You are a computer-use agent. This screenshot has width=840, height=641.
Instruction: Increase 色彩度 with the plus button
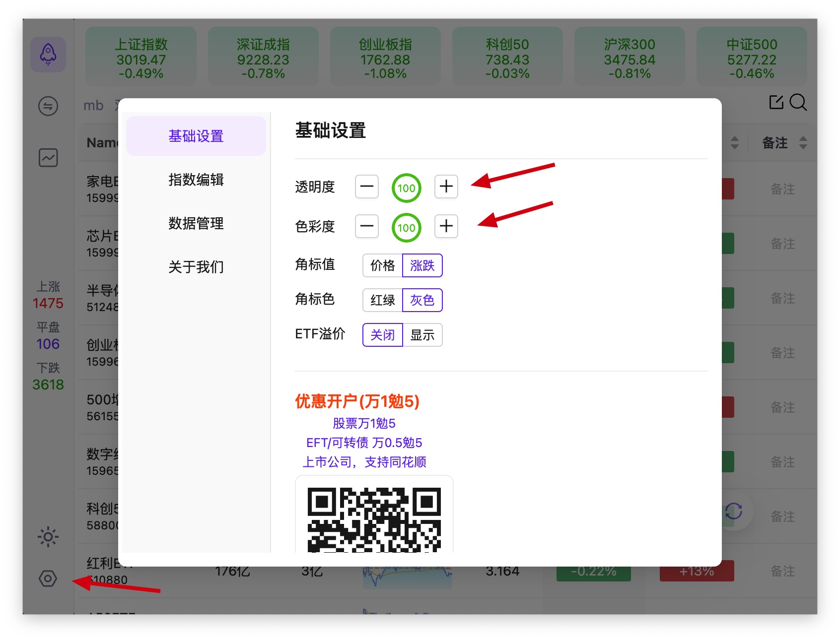tap(446, 226)
